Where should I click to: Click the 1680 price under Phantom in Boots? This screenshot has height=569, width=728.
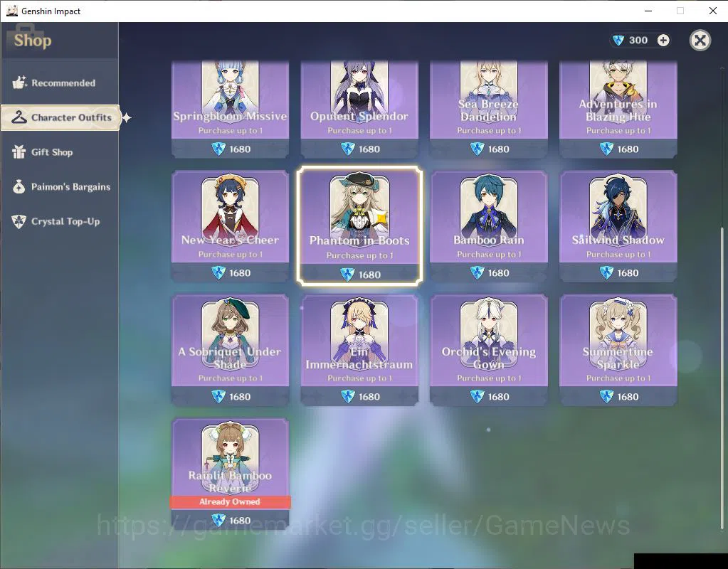point(369,275)
